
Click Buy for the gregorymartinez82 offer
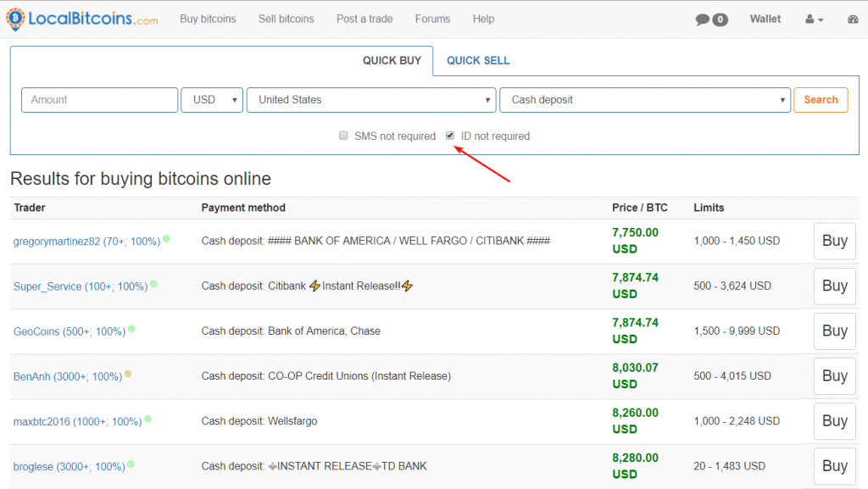point(835,242)
